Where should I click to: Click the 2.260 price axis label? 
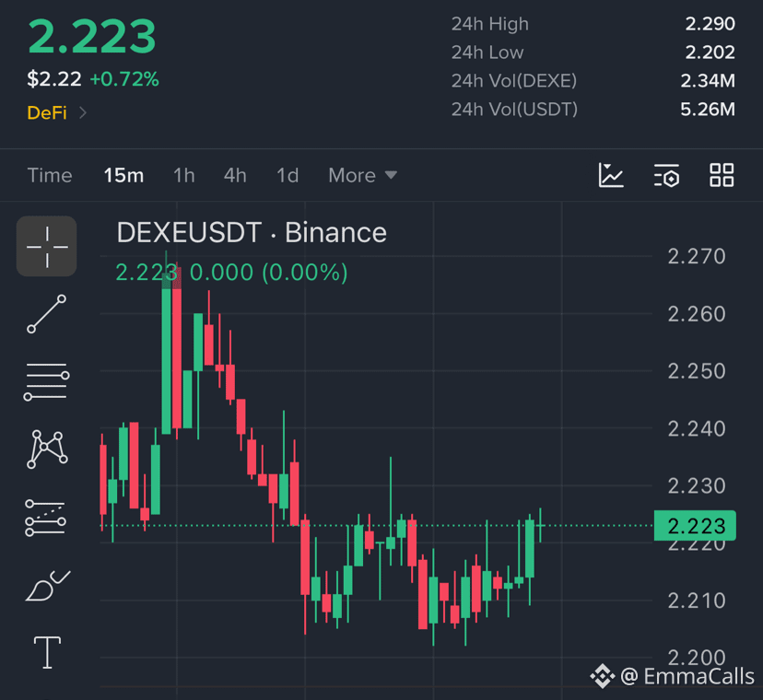697,314
